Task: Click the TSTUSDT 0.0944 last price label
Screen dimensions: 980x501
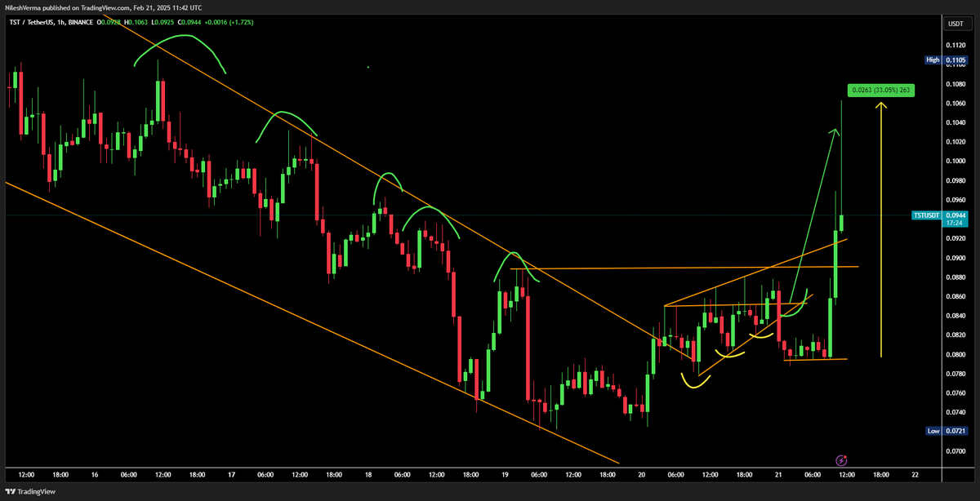Action: click(938, 215)
